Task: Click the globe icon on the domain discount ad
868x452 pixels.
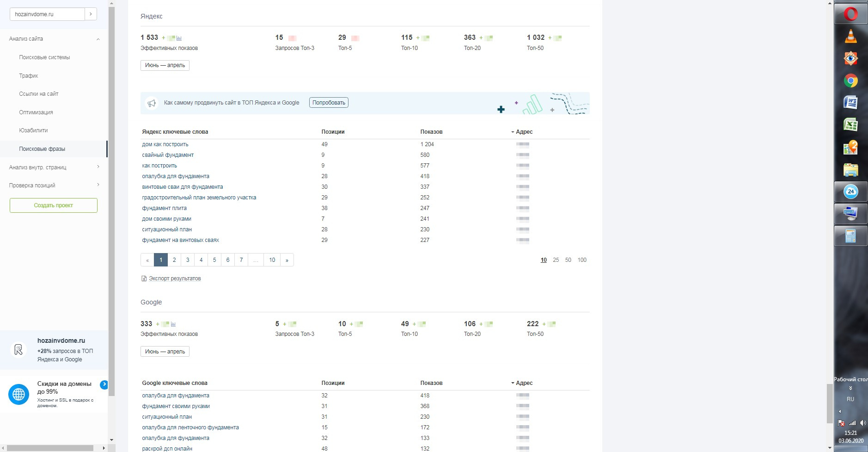Action: (x=18, y=394)
